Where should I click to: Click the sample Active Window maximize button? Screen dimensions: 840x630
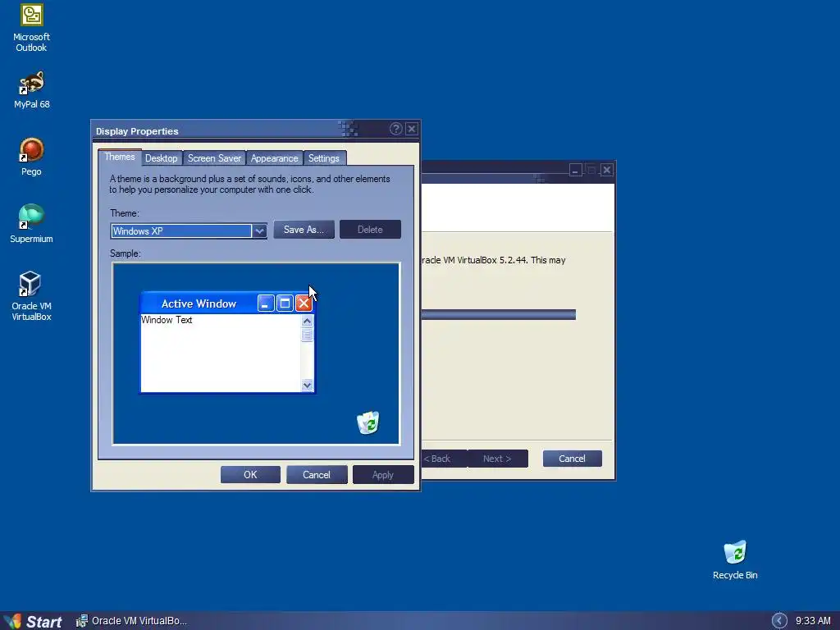[x=285, y=304]
